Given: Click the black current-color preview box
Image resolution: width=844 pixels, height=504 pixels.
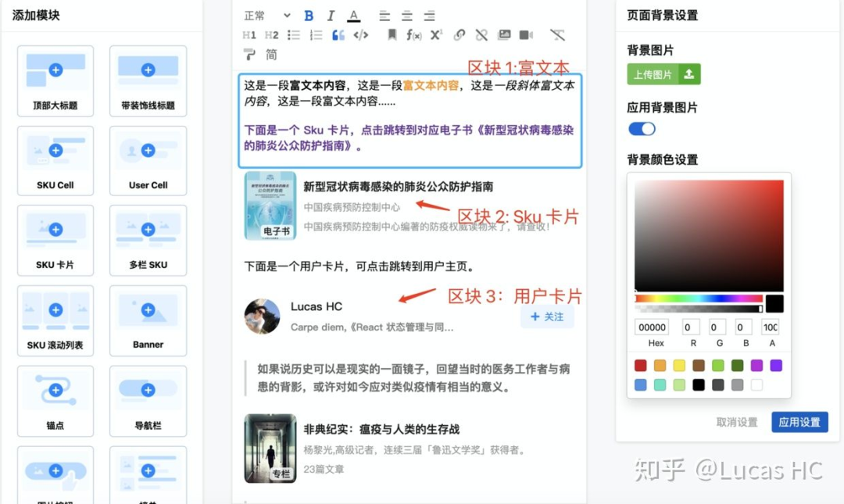Looking at the screenshot, I should tap(774, 304).
